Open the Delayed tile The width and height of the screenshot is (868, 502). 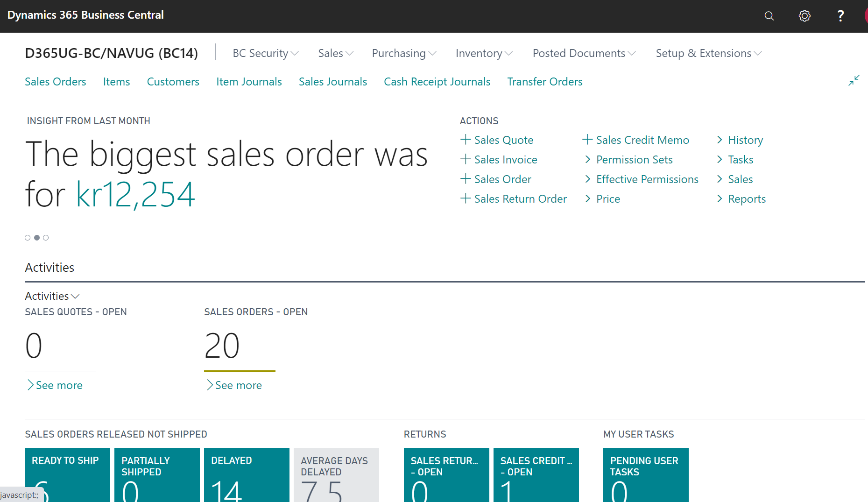247,475
